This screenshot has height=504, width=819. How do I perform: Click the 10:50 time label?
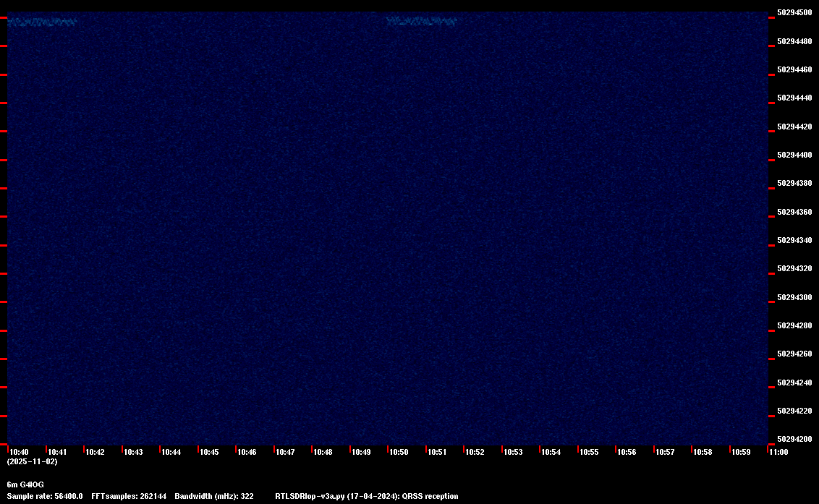399,452
